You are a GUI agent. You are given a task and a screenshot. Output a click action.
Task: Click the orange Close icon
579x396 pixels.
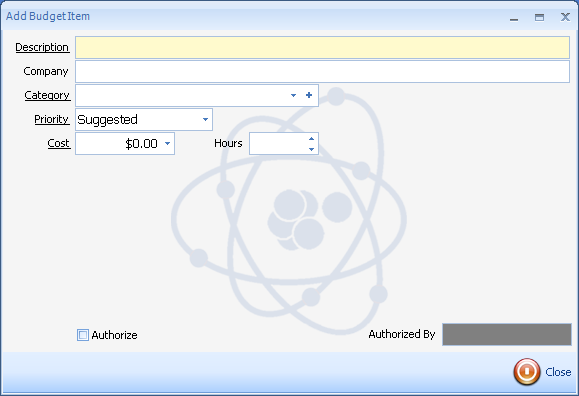527,372
